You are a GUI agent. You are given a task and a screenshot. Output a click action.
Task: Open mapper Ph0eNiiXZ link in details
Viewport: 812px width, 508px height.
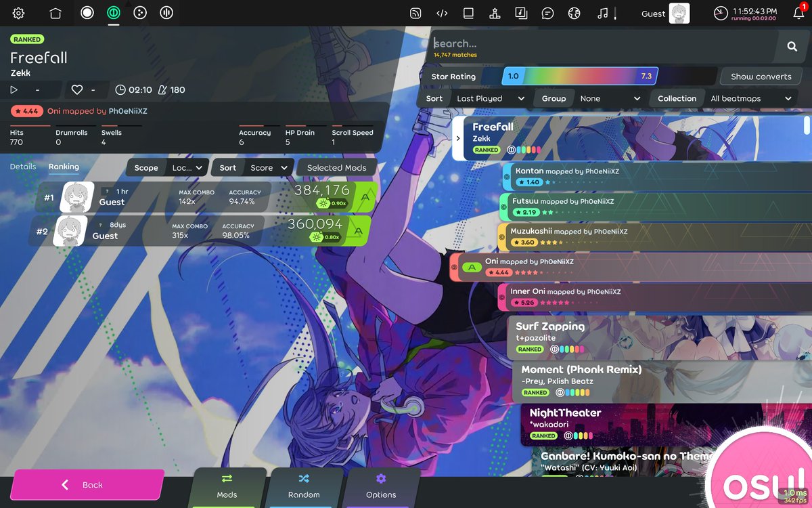pyautogui.click(x=128, y=110)
